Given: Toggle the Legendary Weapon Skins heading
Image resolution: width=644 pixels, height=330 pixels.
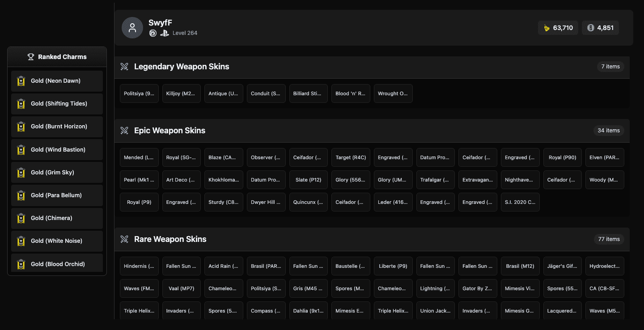Looking at the screenshot, I should point(182,67).
